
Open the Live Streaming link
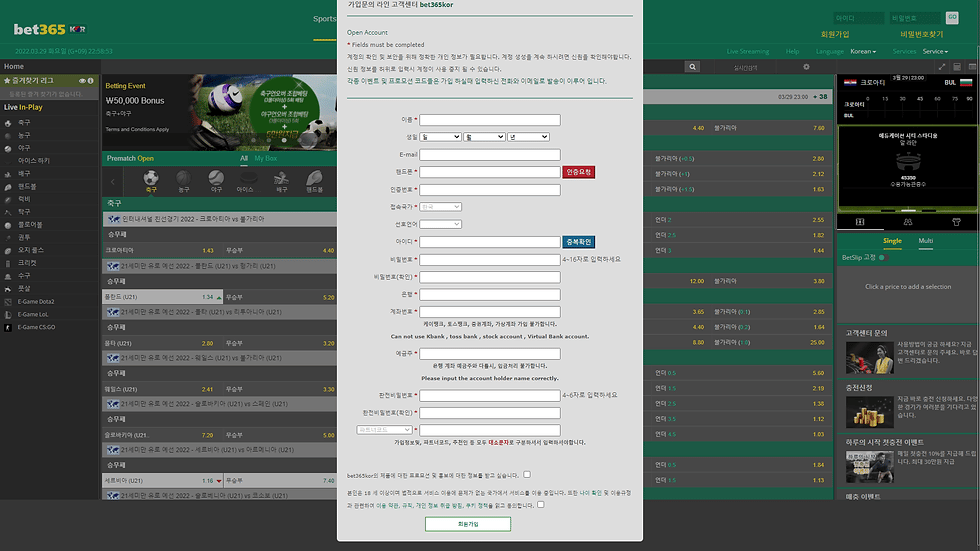click(748, 51)
